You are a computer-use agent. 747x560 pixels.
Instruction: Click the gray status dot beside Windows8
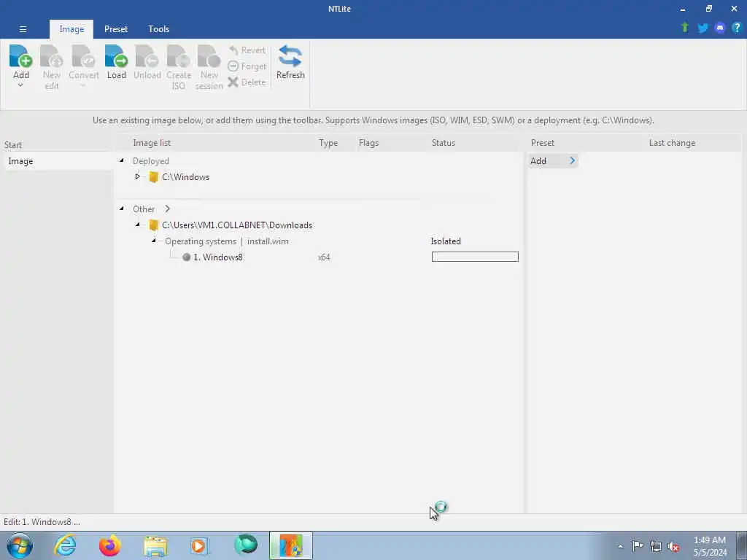[186, 257]
